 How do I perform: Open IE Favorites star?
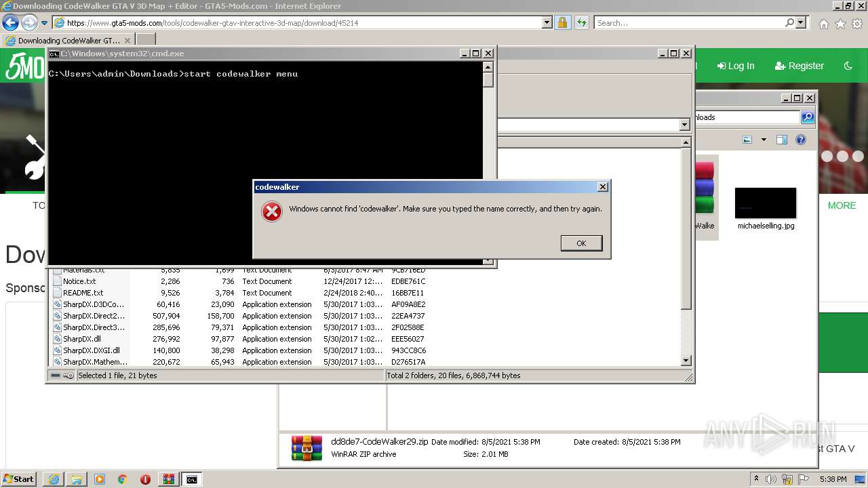[840, 24]
